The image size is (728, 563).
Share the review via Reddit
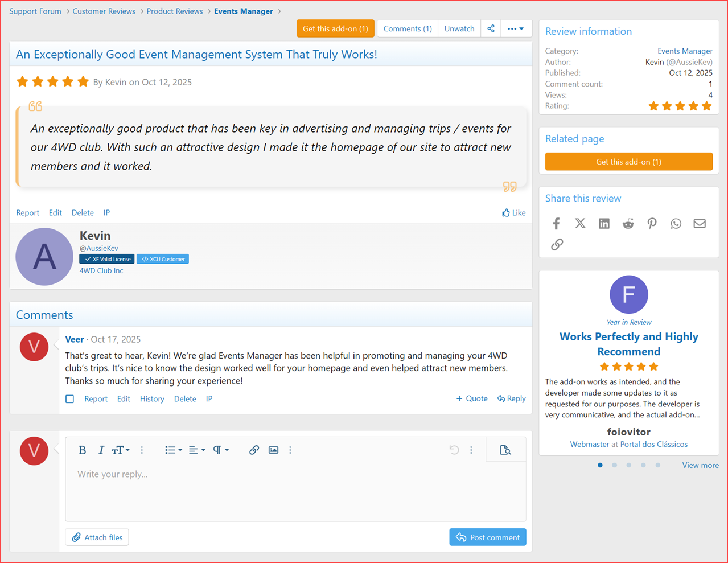click(628, 223)
